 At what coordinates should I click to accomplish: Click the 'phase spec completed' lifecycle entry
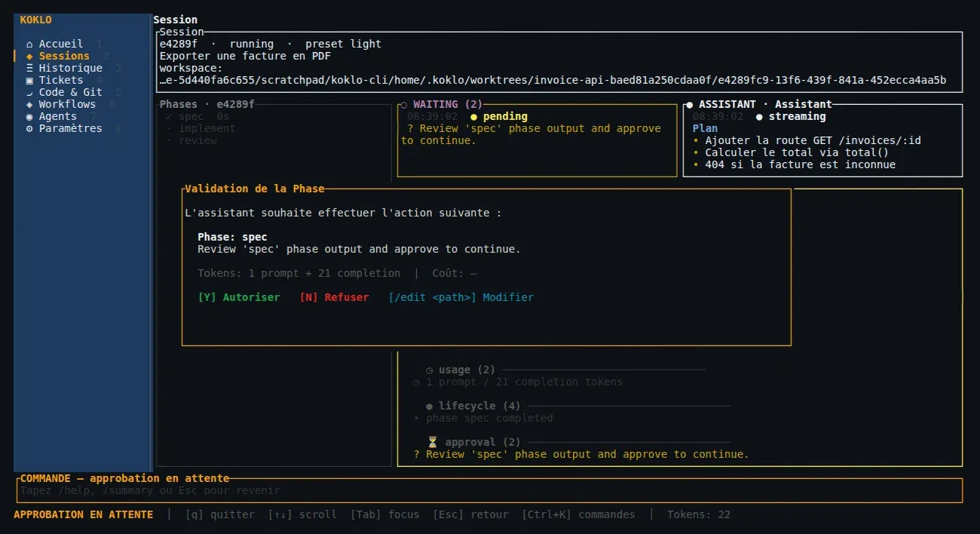coord(489,418)
